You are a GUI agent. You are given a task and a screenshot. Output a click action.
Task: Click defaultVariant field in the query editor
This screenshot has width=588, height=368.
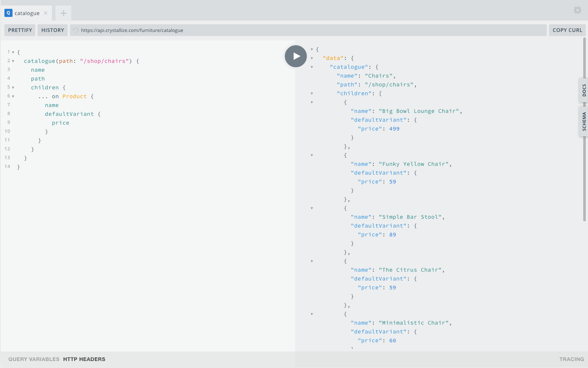pos(69,114)
